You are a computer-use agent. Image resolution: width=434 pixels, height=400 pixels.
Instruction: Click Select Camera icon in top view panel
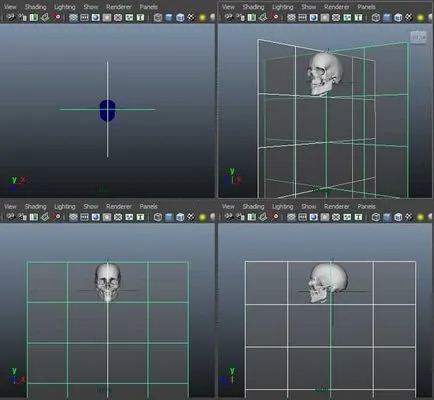point(11,17)
